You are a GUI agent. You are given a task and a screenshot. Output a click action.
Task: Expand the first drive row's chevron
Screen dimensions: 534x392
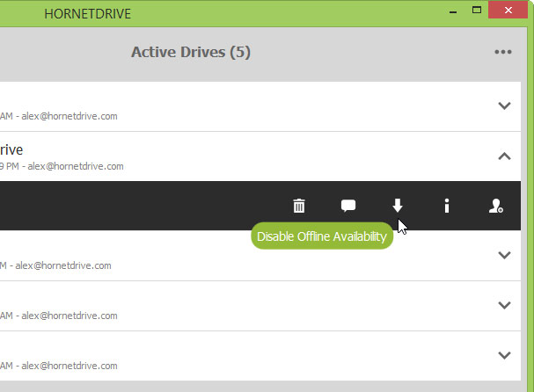click(504, 105)
